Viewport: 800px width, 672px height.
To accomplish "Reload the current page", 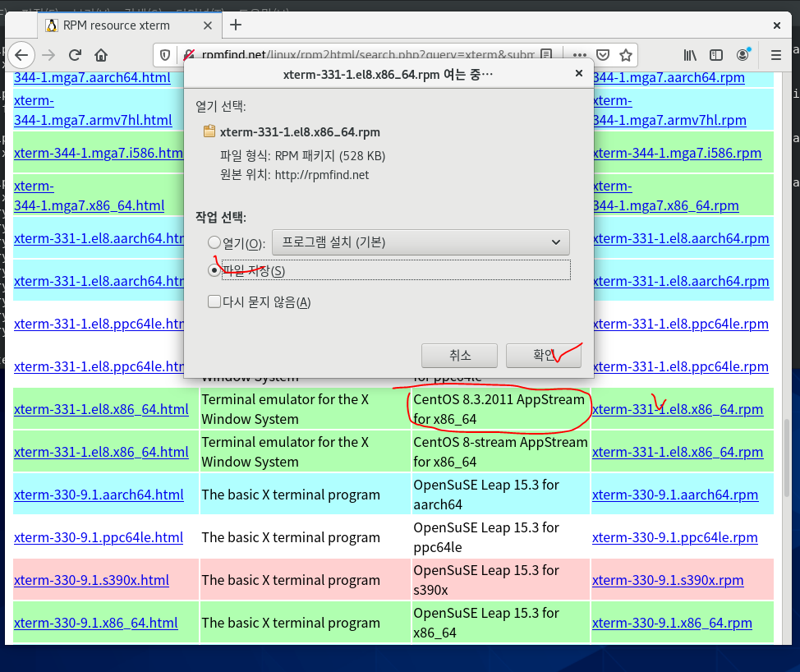I will tap(75, 55).
